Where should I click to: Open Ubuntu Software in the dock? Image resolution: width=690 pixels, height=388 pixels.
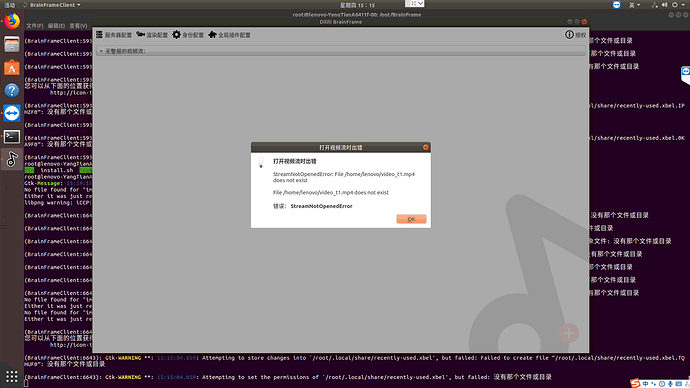pos(12,67)
